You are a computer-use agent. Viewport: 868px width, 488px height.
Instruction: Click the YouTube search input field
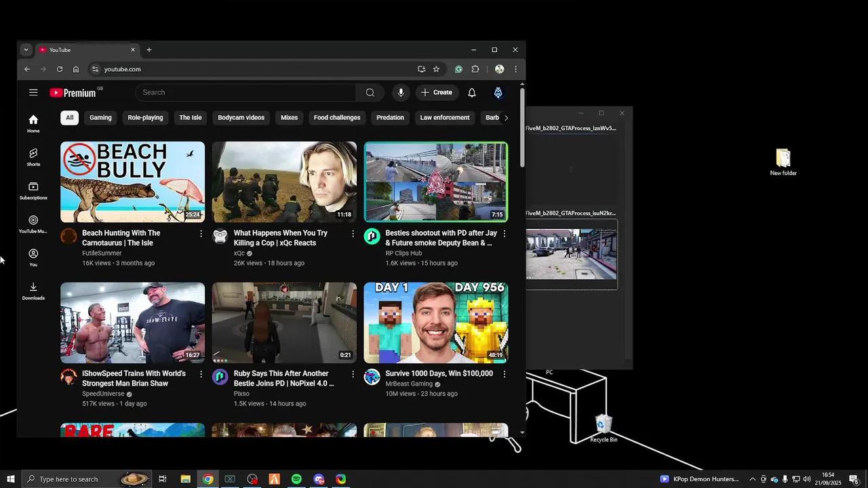[x=246, y=92]
